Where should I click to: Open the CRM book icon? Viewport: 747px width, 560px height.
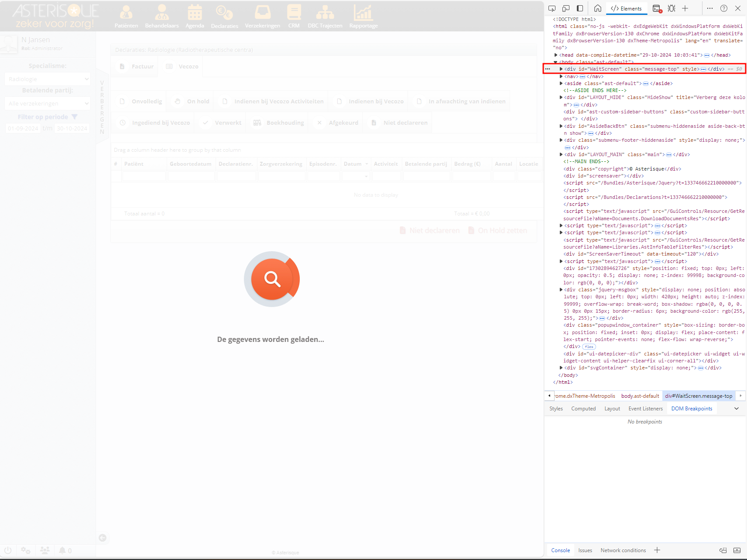tap(294, 12)
